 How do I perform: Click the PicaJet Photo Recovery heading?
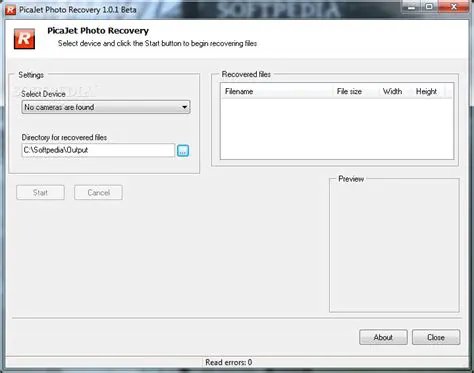(98, 31)
